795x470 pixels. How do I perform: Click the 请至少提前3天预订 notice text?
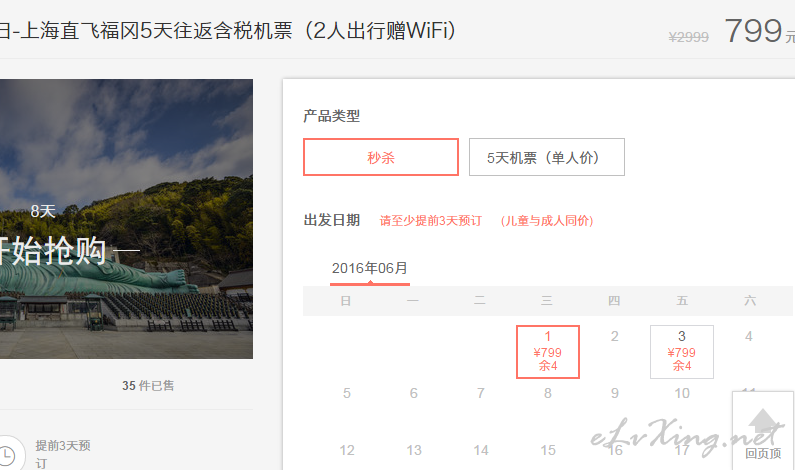[x=430, y=221]
